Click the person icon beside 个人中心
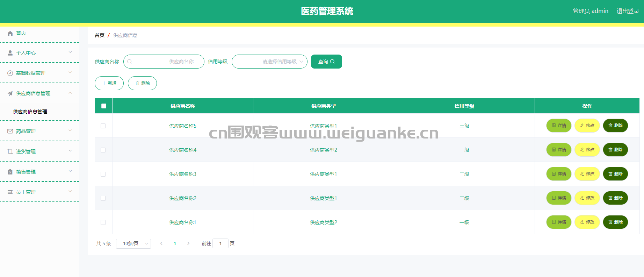Image resolution: width=644 pixels, height=277 pixels. [x=10, y=53]
